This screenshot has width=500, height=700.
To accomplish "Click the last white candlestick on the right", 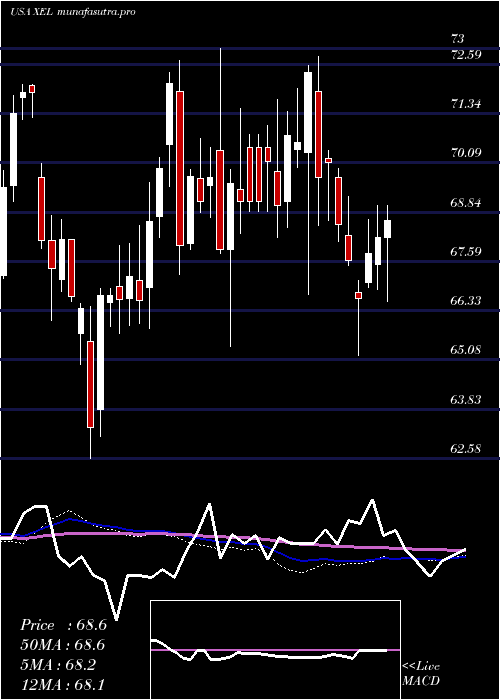I will pyautogui.click(x=388, y=229).
